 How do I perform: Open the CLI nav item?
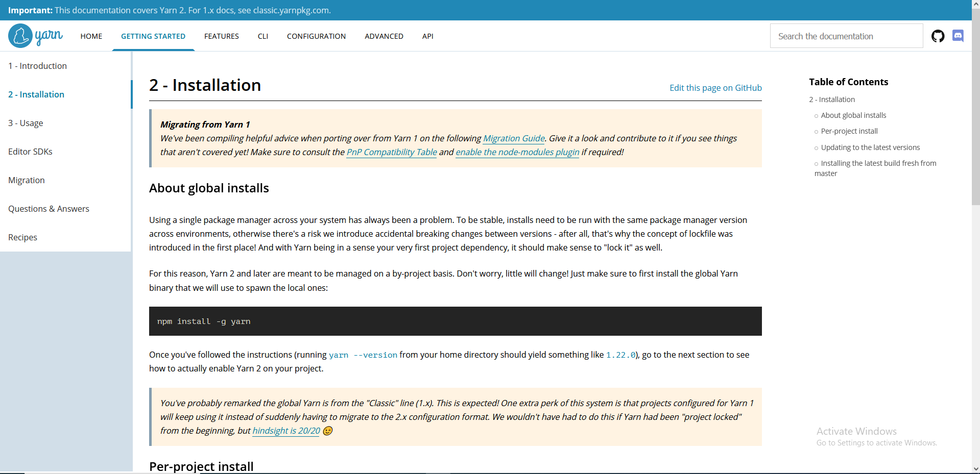tap(263, 36)
